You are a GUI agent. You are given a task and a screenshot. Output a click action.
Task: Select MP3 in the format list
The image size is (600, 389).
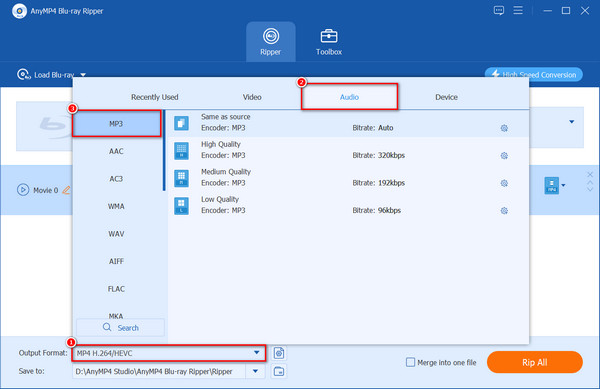(x=116, y=124)
